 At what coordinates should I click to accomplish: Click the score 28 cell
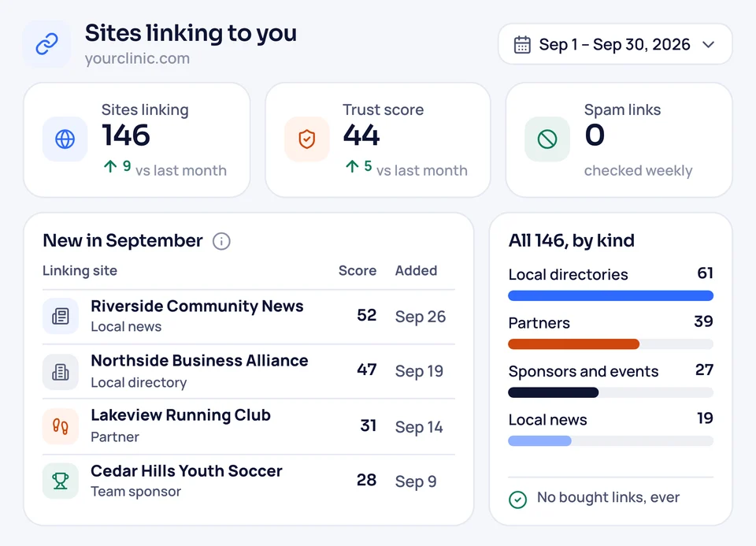(366, 480)
